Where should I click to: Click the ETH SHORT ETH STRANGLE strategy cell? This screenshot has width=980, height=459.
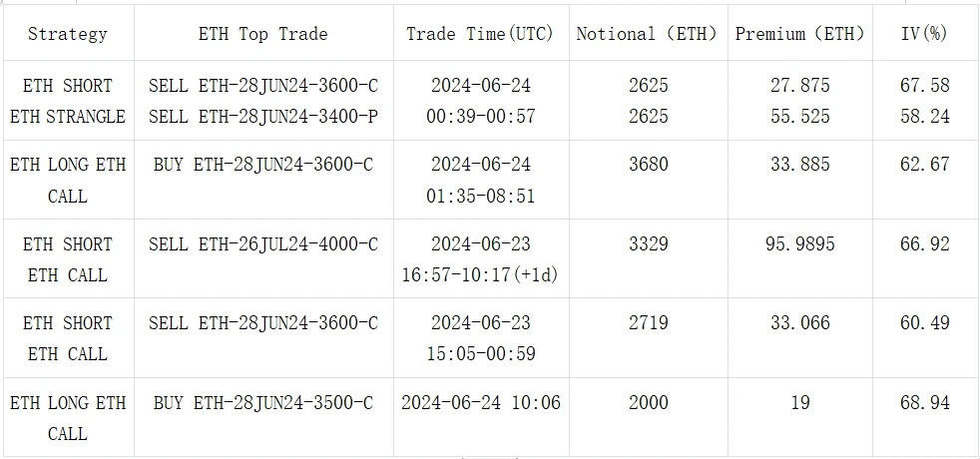click(x=67, y=101)
